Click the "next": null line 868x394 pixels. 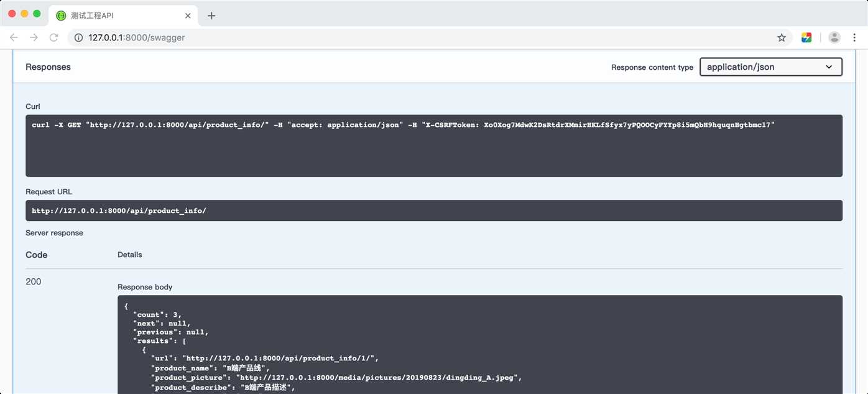[162, 323]
